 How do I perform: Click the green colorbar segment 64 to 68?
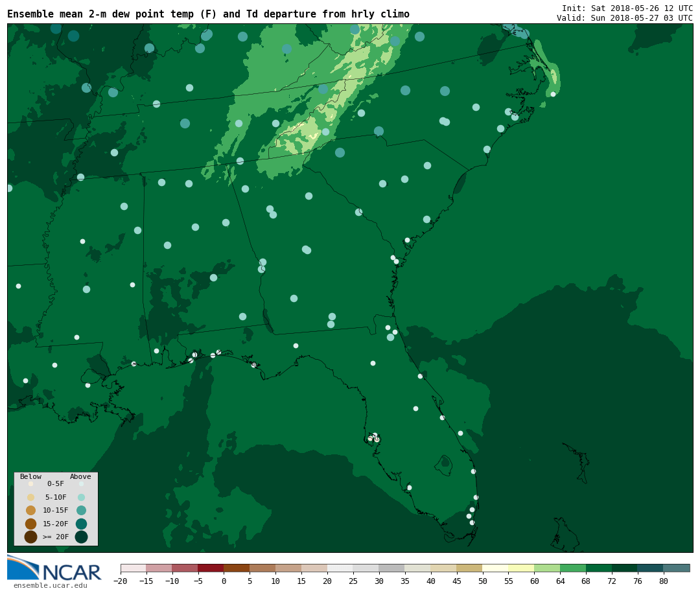(x=573, y=568)
